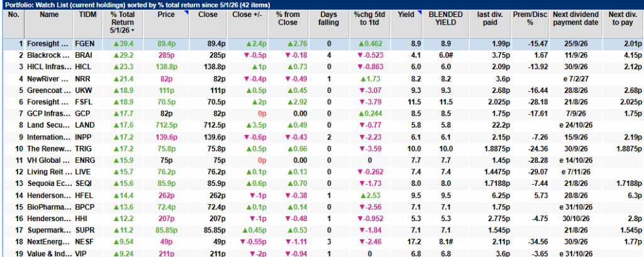Click the Days falling column header

329,18
